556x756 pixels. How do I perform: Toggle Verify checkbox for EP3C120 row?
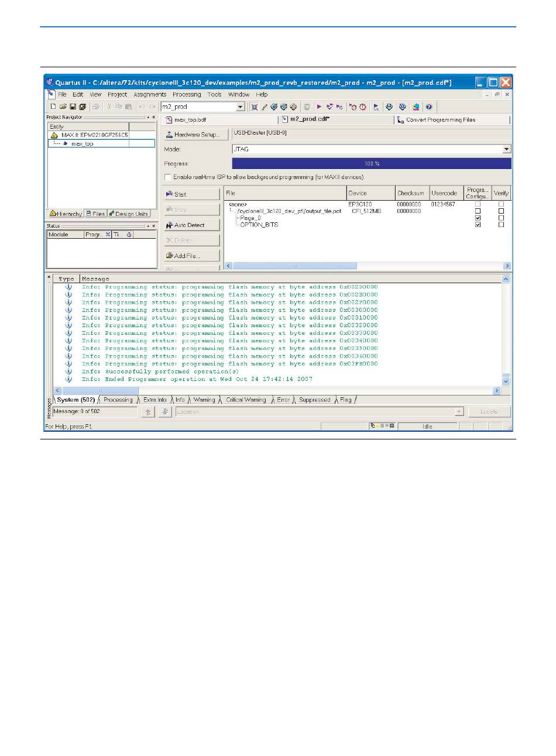coord(501,204)
